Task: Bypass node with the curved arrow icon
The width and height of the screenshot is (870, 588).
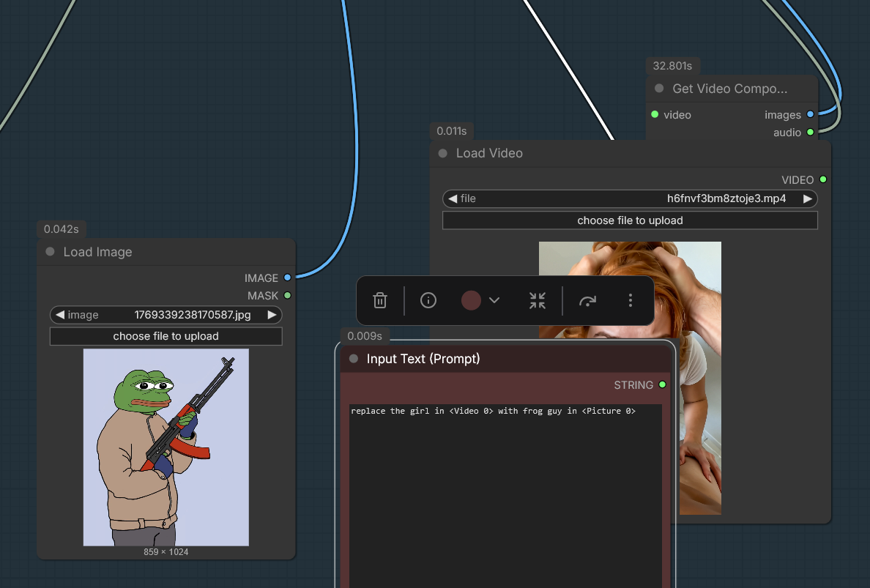Action: point(587,301)
